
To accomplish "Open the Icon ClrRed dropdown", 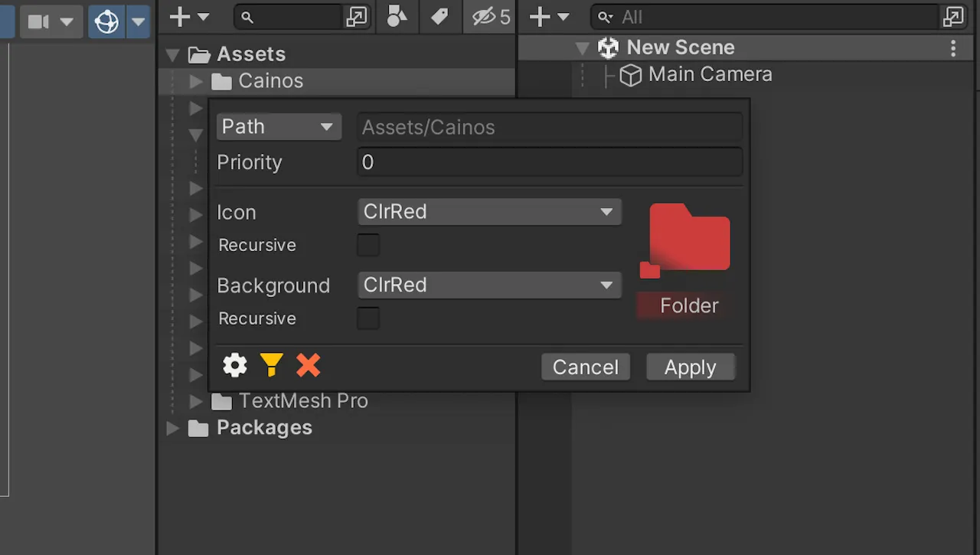I will tap(489, 212).
